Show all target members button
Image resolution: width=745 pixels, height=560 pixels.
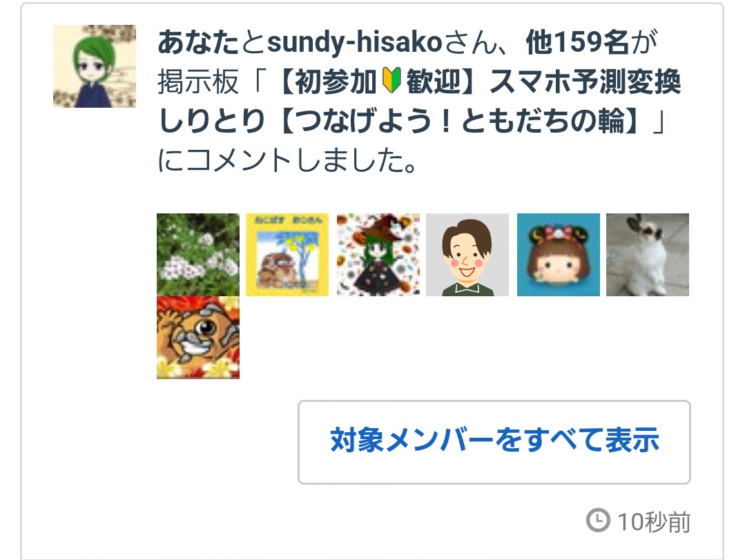pyautogui.click(x=494, y=442)
